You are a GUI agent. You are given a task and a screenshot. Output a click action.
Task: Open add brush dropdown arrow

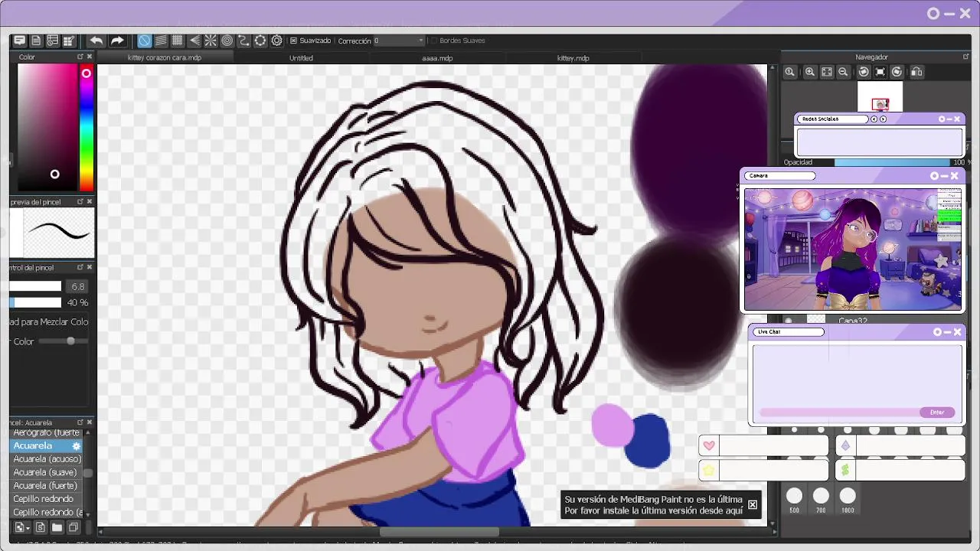[x=28, y=528]
